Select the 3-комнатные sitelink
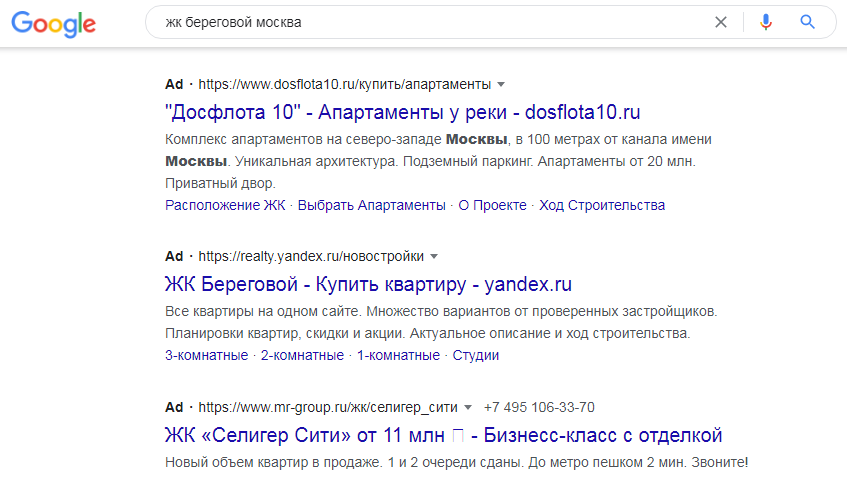The height and width of the screenshot is (482, 847). [206, 355]
